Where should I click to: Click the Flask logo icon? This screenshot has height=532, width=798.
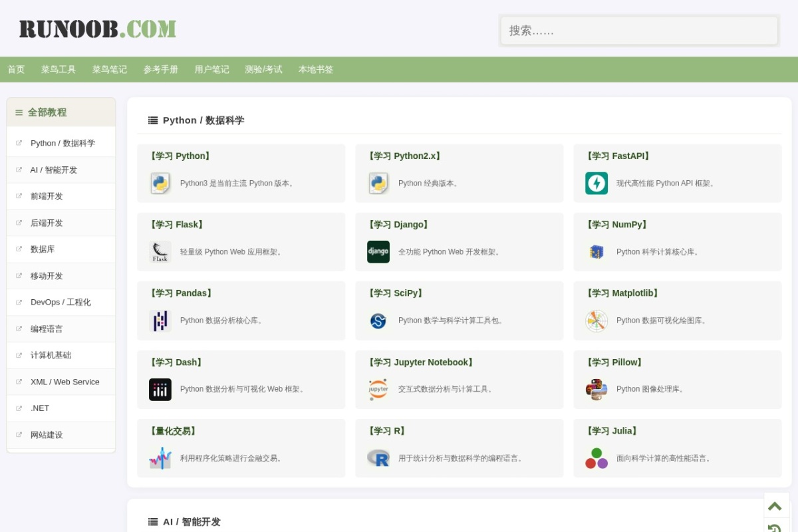pyautogui.click(x=160, y=252)
